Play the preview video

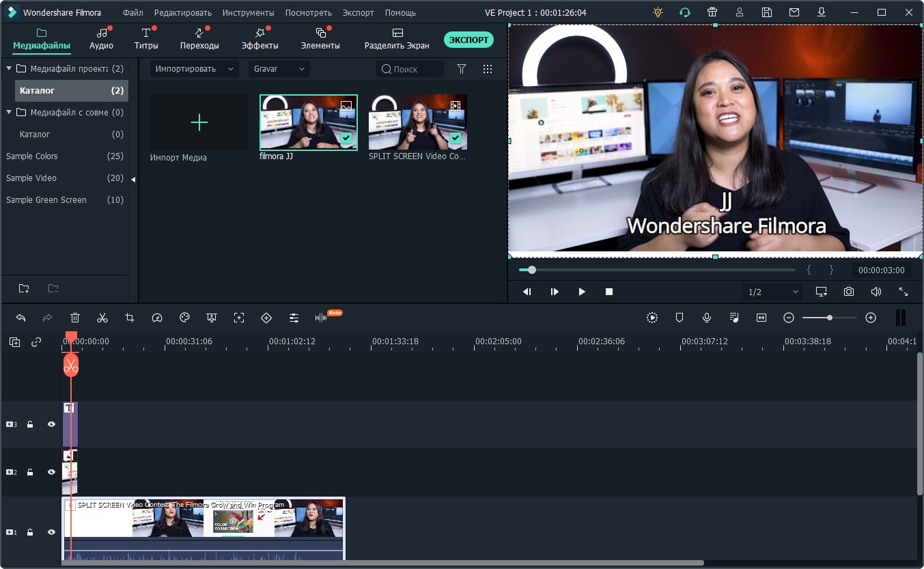point(582,292)
